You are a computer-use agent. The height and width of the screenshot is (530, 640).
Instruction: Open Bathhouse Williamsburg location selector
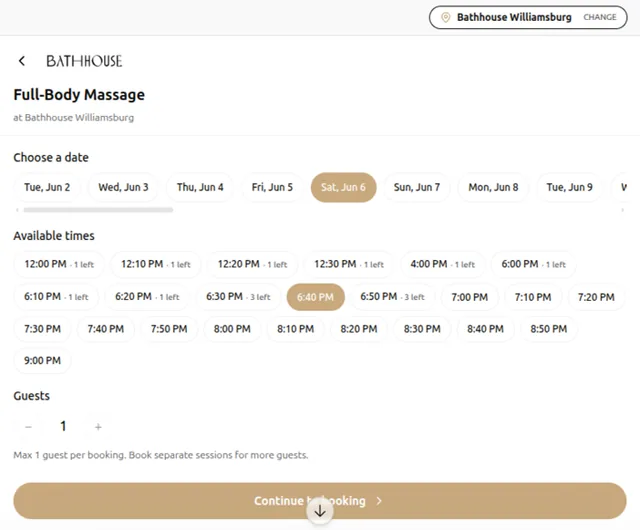tap(528, 17)
